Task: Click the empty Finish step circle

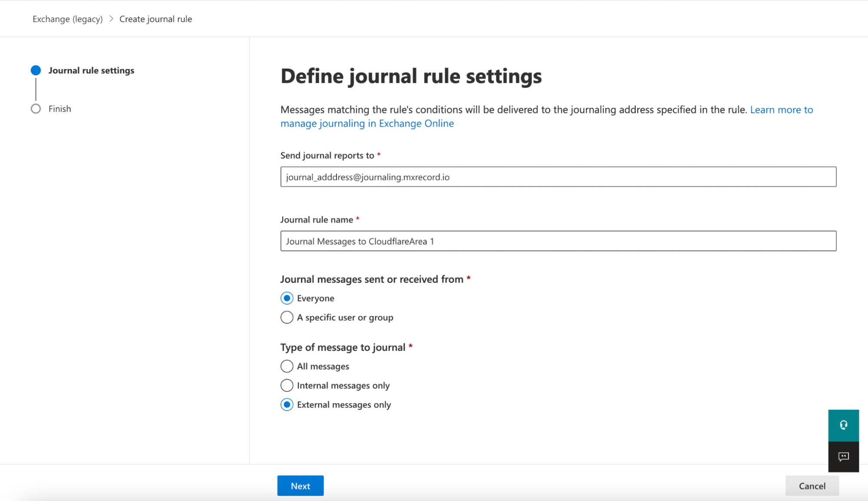Action: pyautogui.click(x=36, y=109)
